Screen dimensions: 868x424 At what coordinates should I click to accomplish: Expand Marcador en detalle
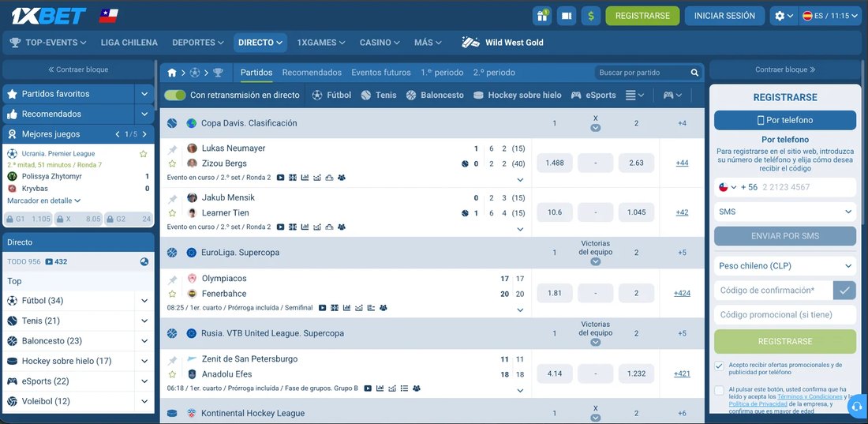(43, 201)
